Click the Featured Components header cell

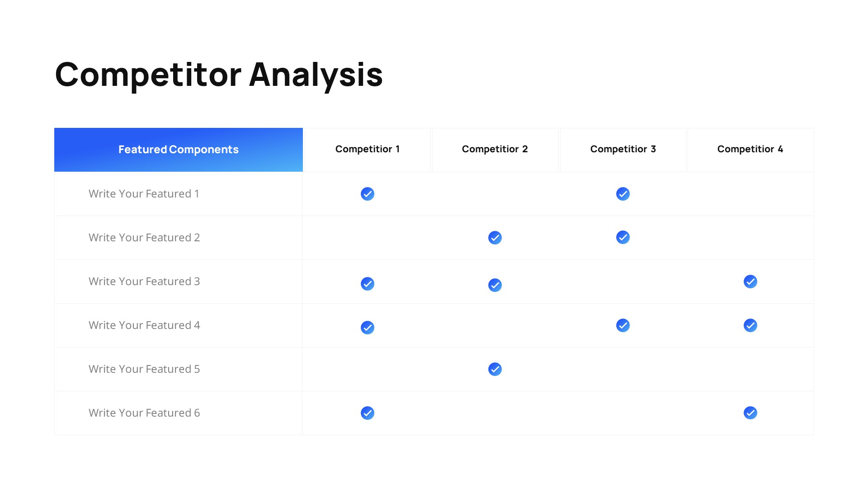179,150
